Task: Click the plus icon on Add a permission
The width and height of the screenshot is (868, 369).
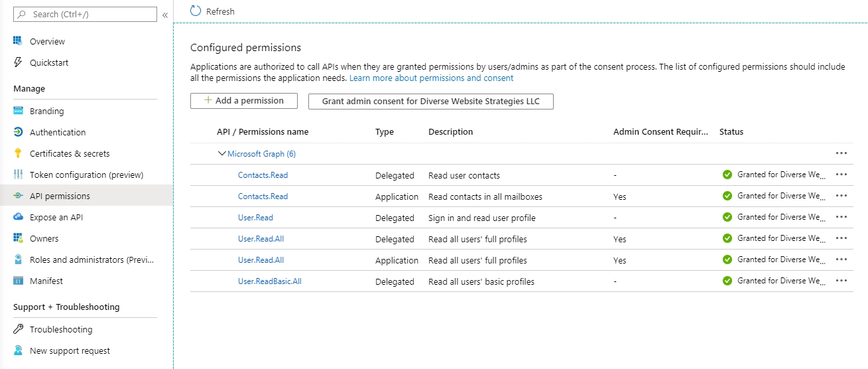Action: pos(208,100)
